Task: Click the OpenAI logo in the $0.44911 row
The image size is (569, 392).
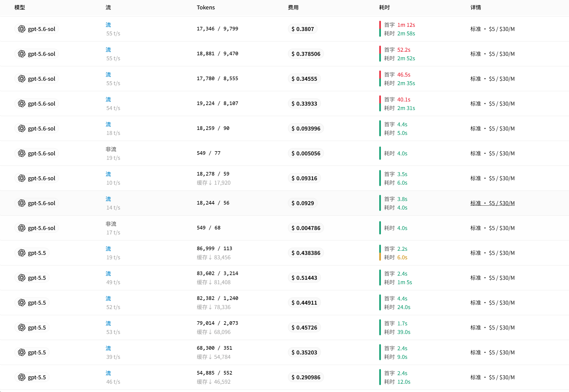Action: pos(22,303)
